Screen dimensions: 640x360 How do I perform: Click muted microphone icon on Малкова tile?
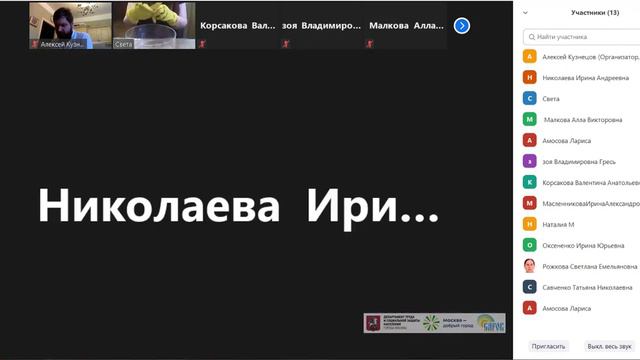click(x=370, y=44)
